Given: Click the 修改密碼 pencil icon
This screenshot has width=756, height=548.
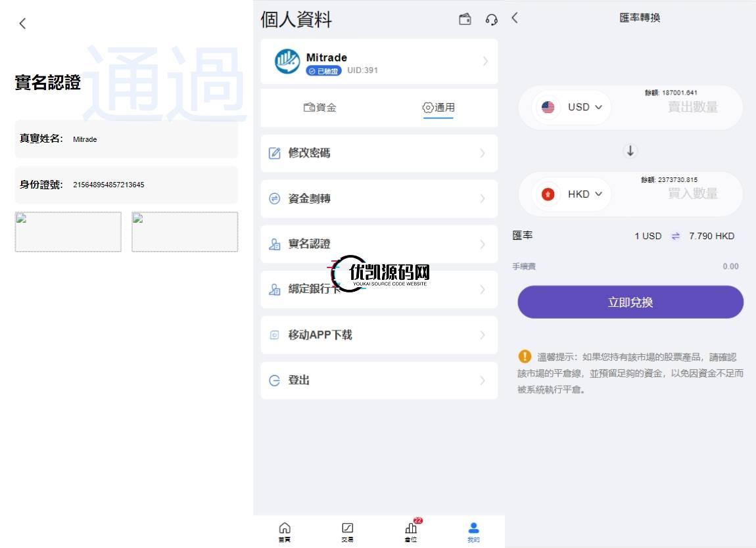Looking at the screenshot, I should click(275, 153).
